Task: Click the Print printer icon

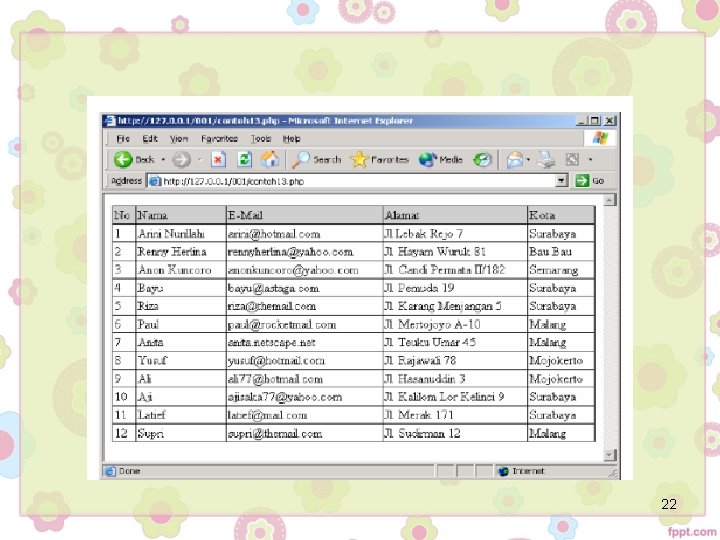Action: point(546,160)
